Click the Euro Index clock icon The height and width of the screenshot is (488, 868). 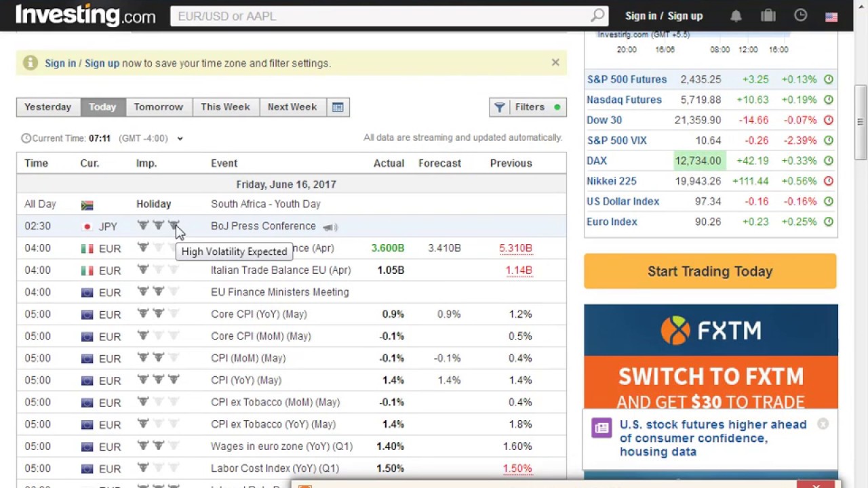point(829,222)
